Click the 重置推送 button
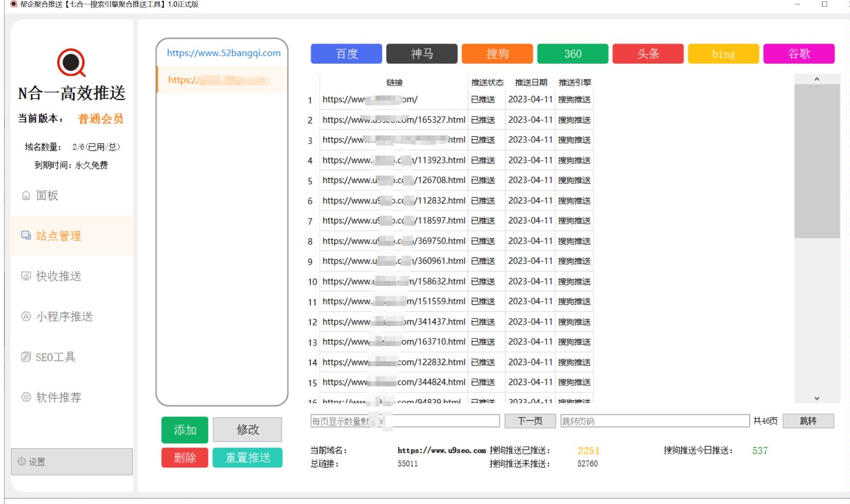This screenshot has height=504, width=850. (x=247, y=457)
